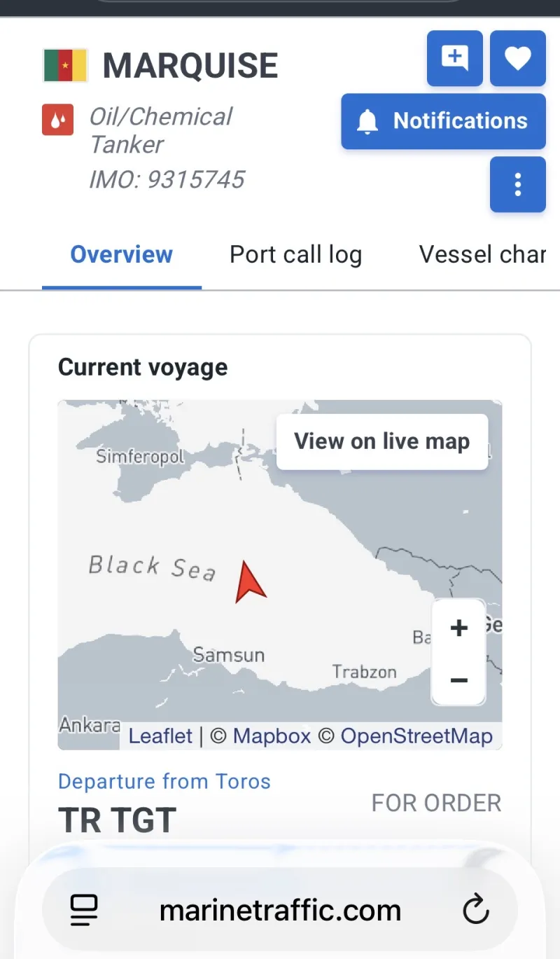
Task: Reload the page with refresh icon
Action: point(476,911)
